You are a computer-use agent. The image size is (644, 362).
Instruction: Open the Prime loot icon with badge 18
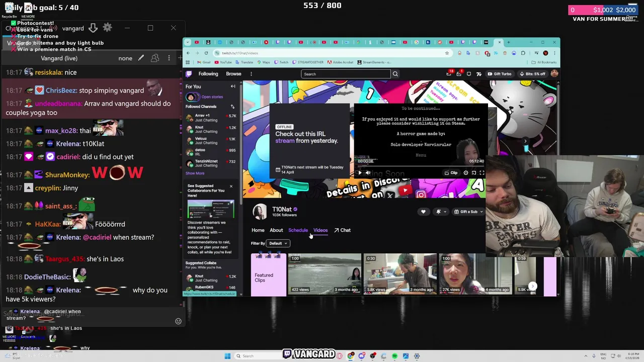click(449, 74)
